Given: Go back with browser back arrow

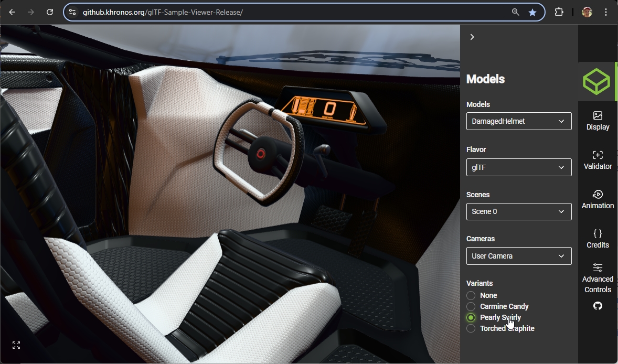Looking at the screenshot, I should [x=12, y=12].
